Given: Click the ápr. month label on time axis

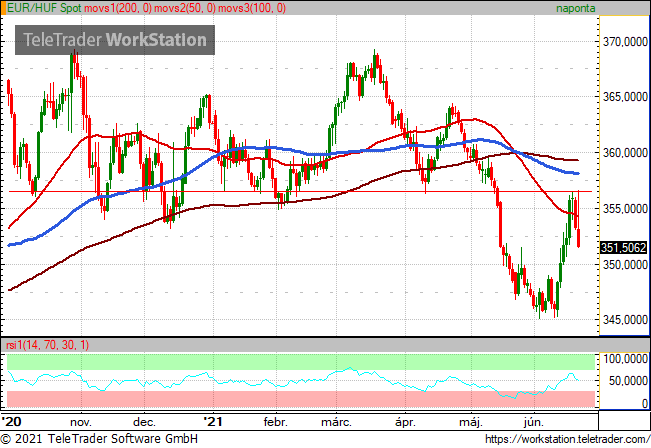Looking at the screenshot, I should 405,423.
